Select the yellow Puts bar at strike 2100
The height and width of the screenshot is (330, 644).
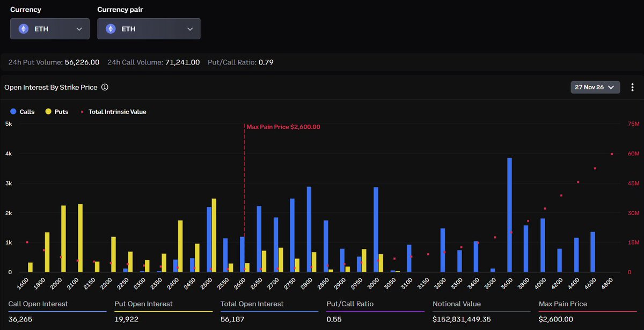pyautogui.click(x=80, y=238)
